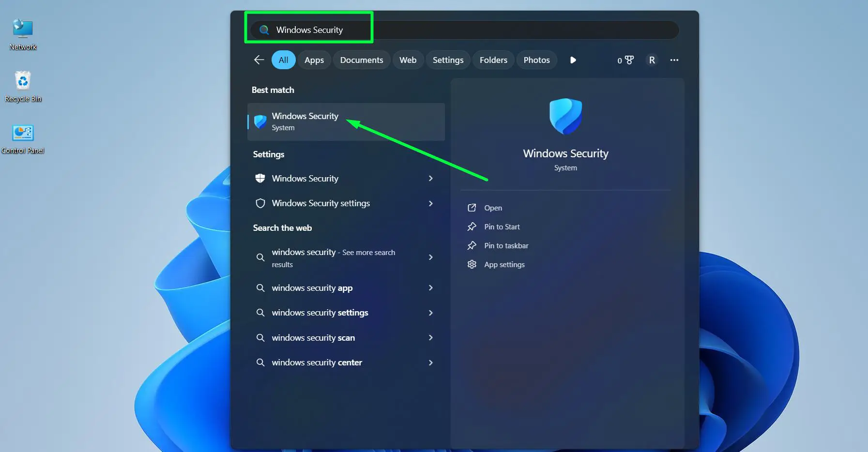The image size is (868, 452).
Task: Select the Gaming play icon tab after Photos
Action: tap(573, 60)
